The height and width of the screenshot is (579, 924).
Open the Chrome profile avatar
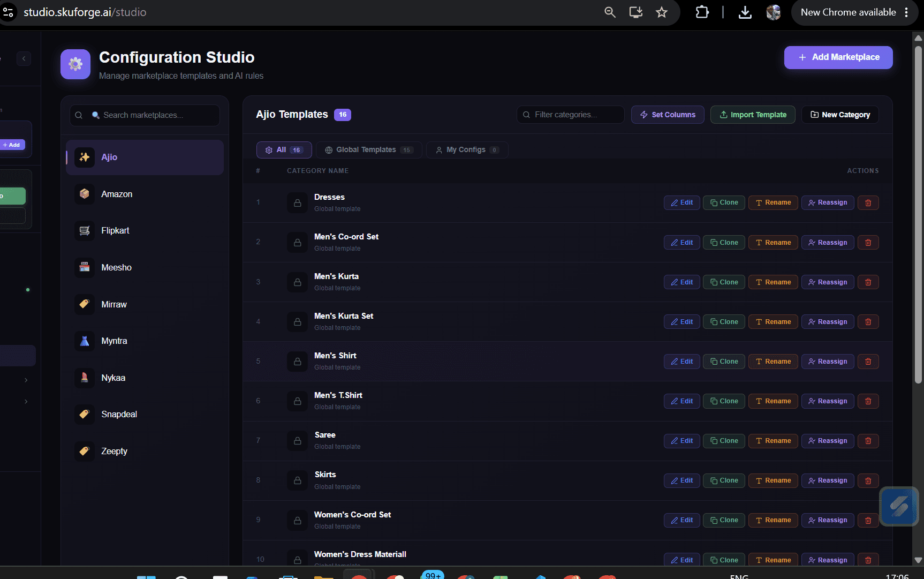click(774, 12)
